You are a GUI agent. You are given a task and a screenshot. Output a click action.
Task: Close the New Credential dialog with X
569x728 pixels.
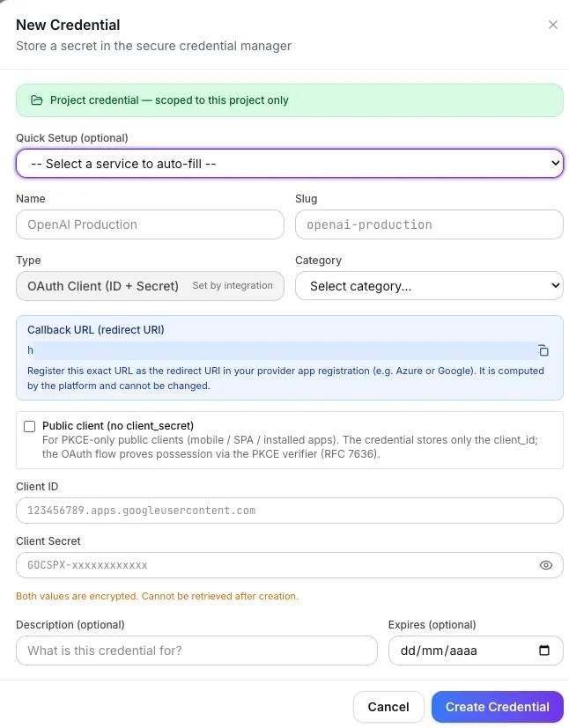tap(553, 25)
